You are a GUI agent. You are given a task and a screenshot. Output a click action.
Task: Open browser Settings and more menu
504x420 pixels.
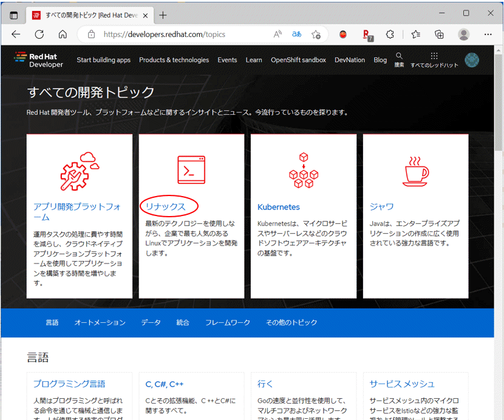pyautogui.click(x=488, y=34)
